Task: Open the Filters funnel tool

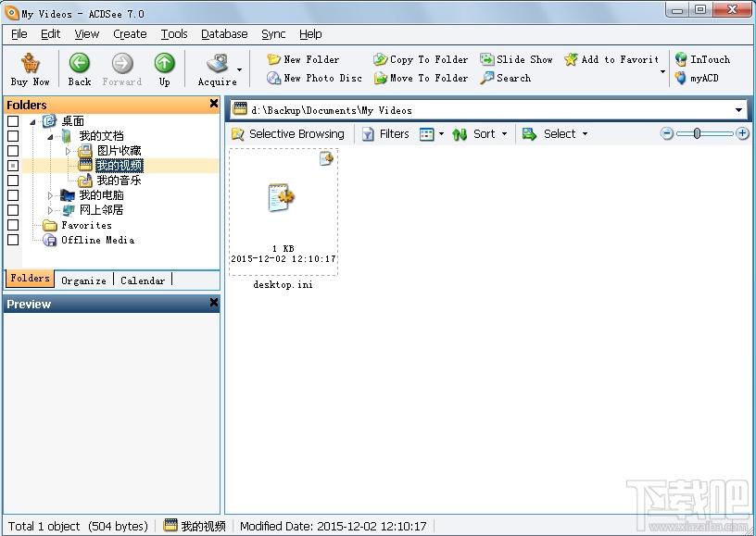Action: tap(368, 134)
